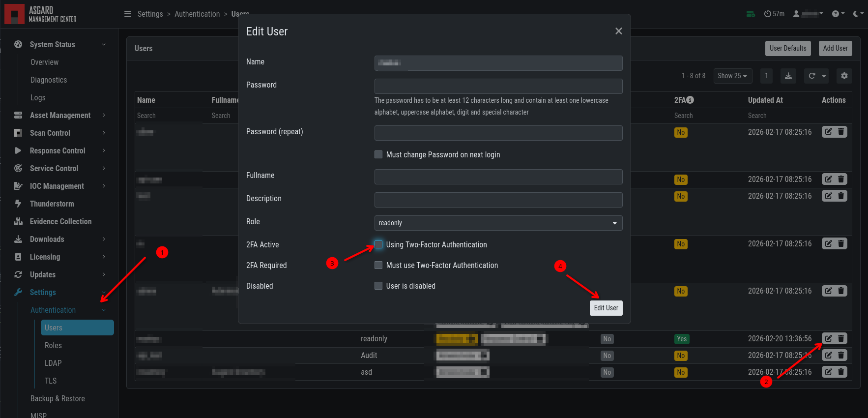
Task: Go to page 1 of users
Action: pyautogui.click(x=766, y=76)
